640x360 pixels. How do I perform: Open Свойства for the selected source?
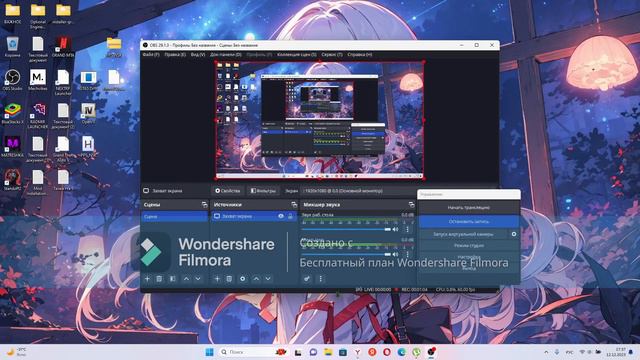pyautogui.click(x=228, y=191)
